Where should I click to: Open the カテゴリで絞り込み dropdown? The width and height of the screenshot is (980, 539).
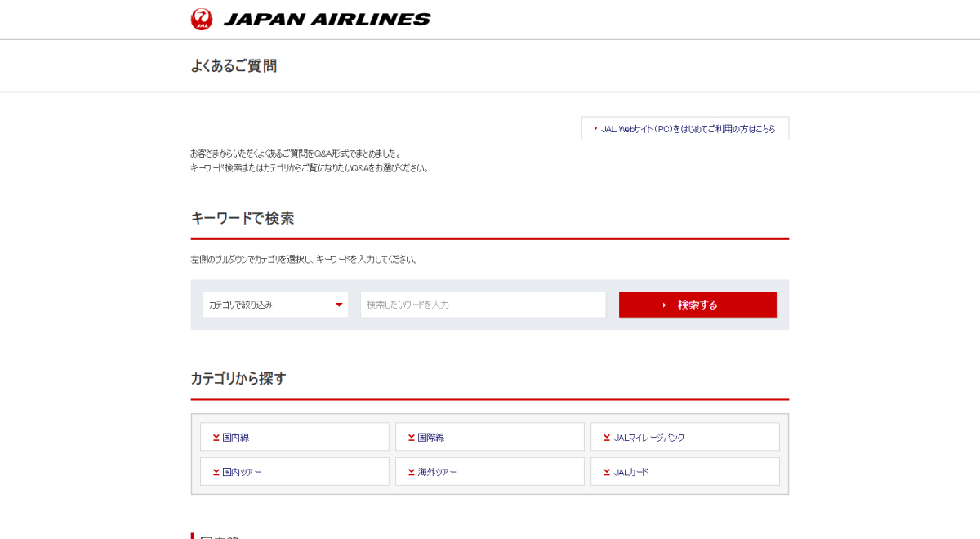point(276,305)
